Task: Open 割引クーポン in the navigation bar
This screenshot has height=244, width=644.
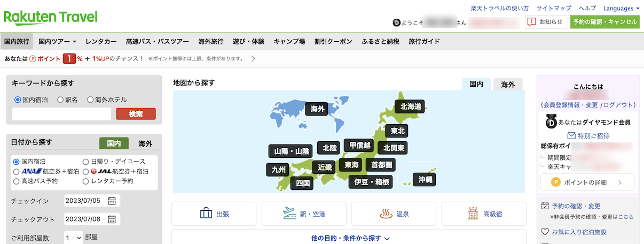Action: [x=333, y=41]
